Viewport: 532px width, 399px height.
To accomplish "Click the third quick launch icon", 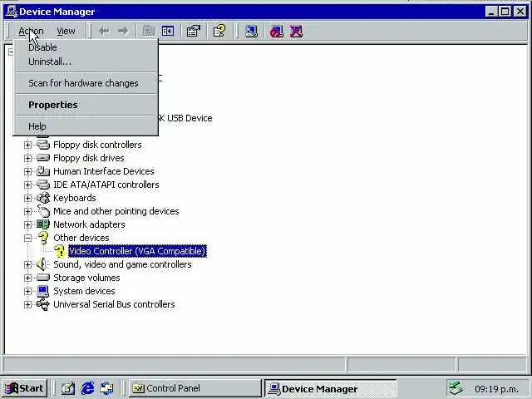I will tap(107, 388).
